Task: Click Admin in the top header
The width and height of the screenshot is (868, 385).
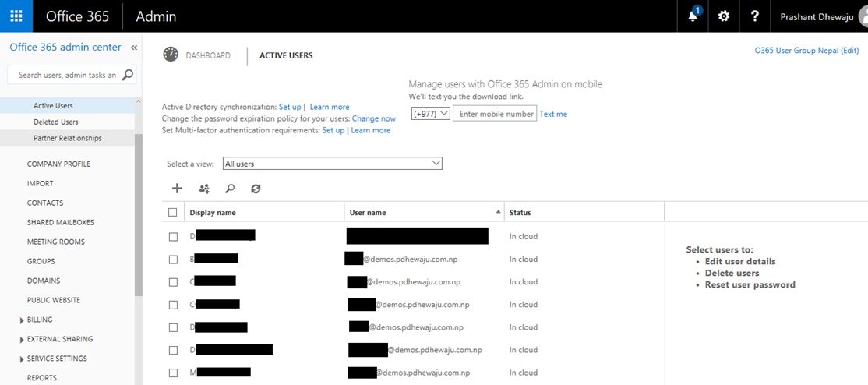Action: [156, 16]
